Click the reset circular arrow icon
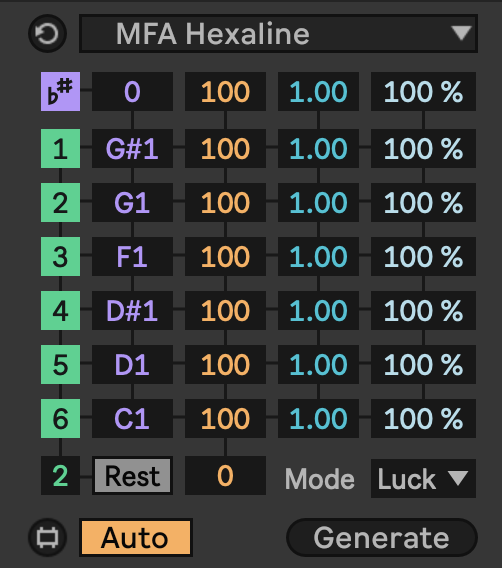The height and width of the screenshot is (568, 502). [47, 34]
